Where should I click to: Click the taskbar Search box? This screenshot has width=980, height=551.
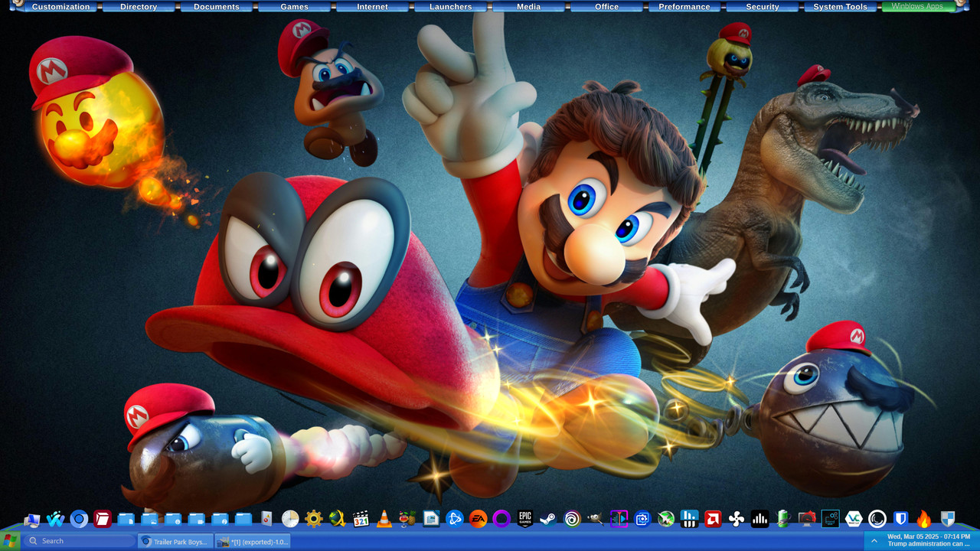pyautogui.click(x=79, y=541)
